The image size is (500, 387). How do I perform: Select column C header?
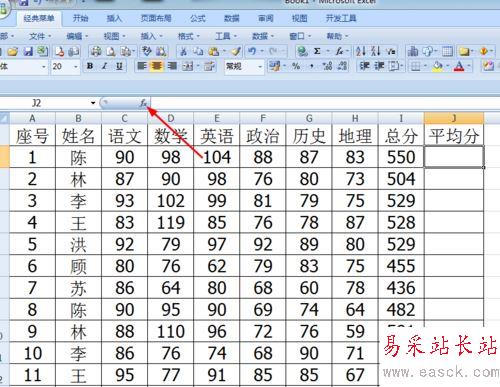pos(124,118)
